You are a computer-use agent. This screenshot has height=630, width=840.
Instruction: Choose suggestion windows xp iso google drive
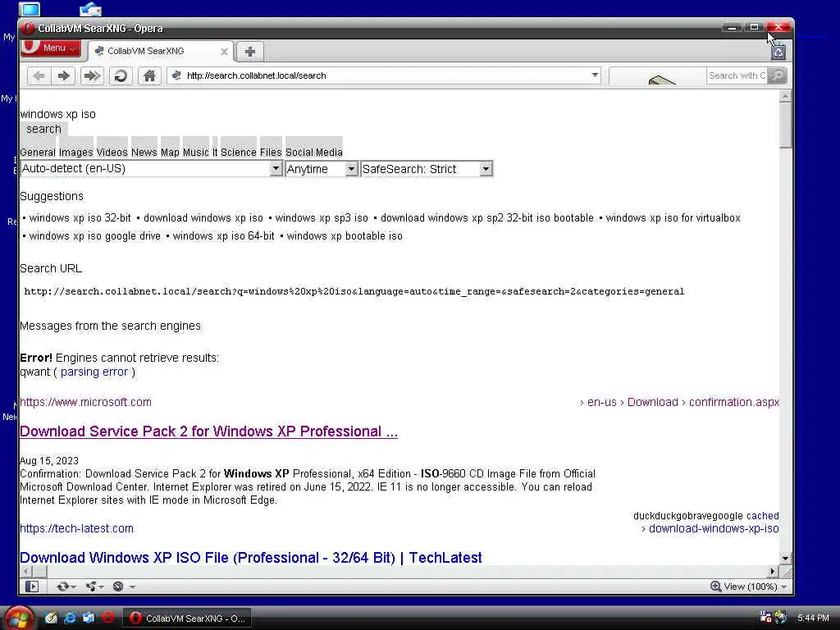click(95, 236)
